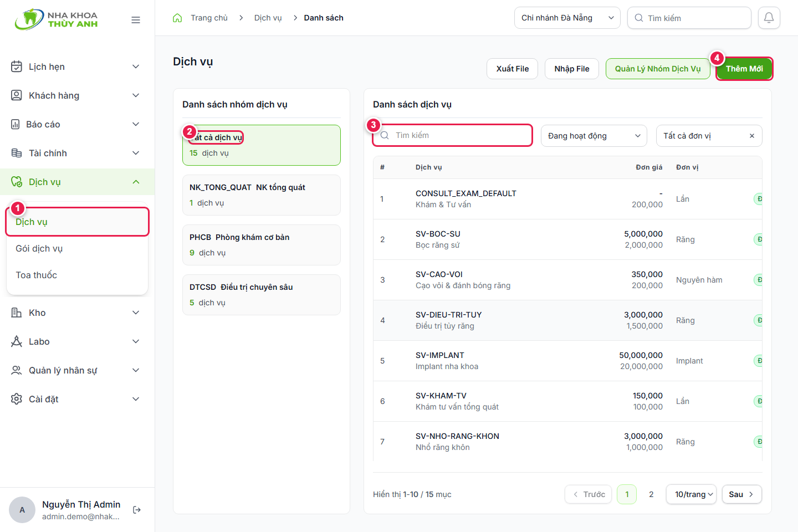Click the Nhập File button

(x=572, y=69)
